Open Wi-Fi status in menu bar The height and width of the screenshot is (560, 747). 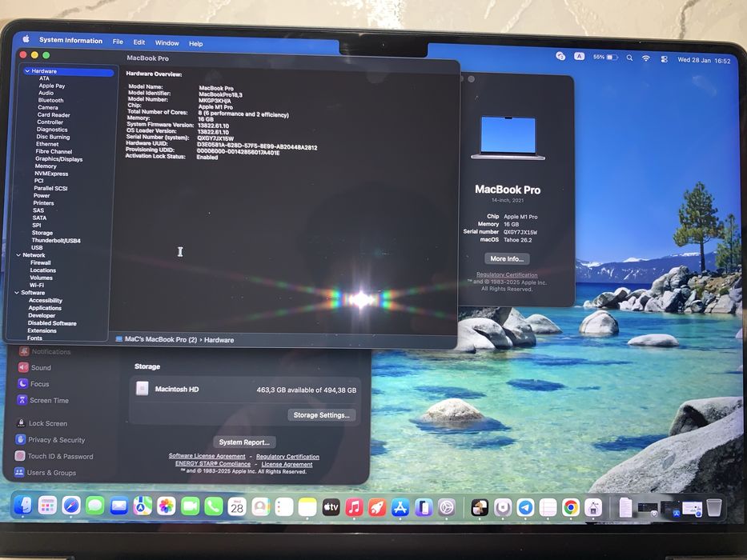click(x=645, y=58)
